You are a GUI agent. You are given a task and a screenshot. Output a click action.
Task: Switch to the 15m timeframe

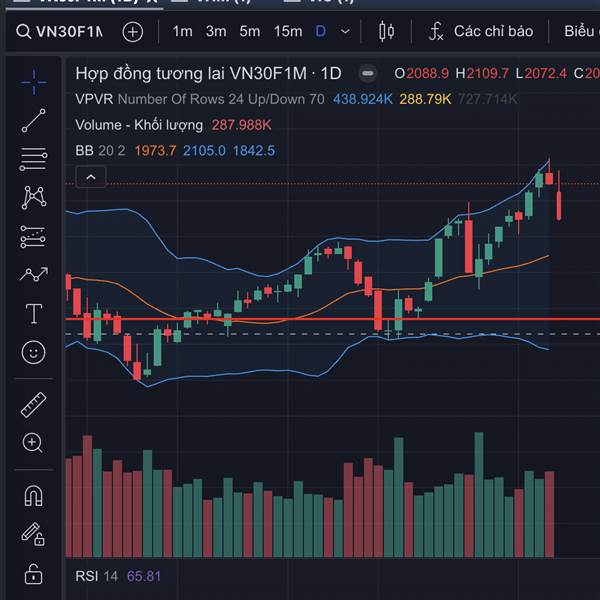click(288, 32)
